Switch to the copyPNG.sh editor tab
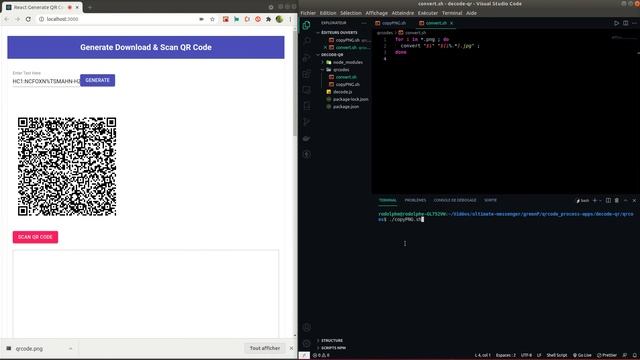The height and width of the screenshot is (360, 640). (x=391, y=23)
